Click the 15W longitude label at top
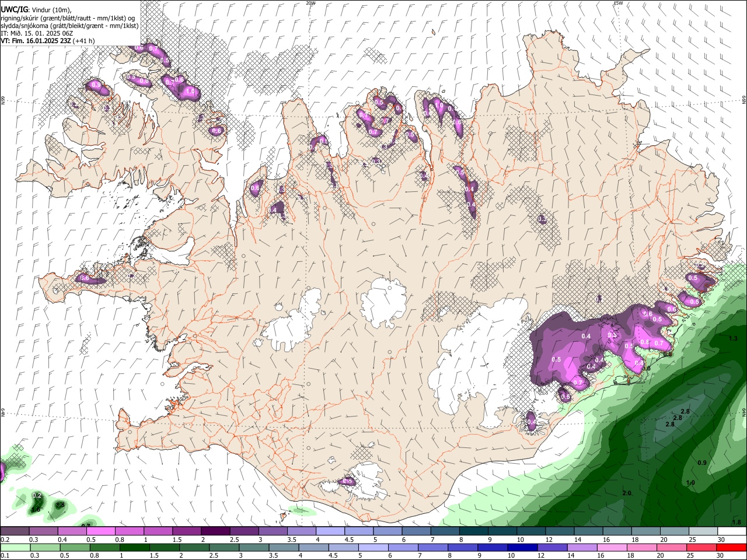Image resolution: width=747 pixels, height=560 pixels. 619,3
